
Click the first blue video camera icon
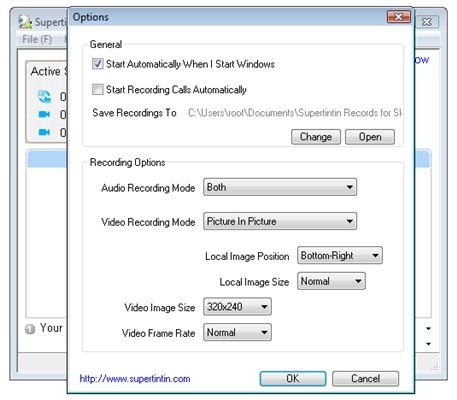44,114
